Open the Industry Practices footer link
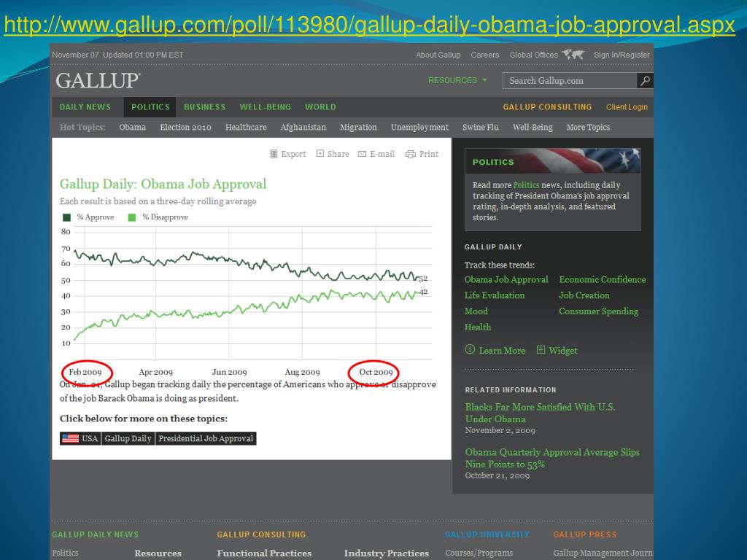 click(x=387, y=553)
